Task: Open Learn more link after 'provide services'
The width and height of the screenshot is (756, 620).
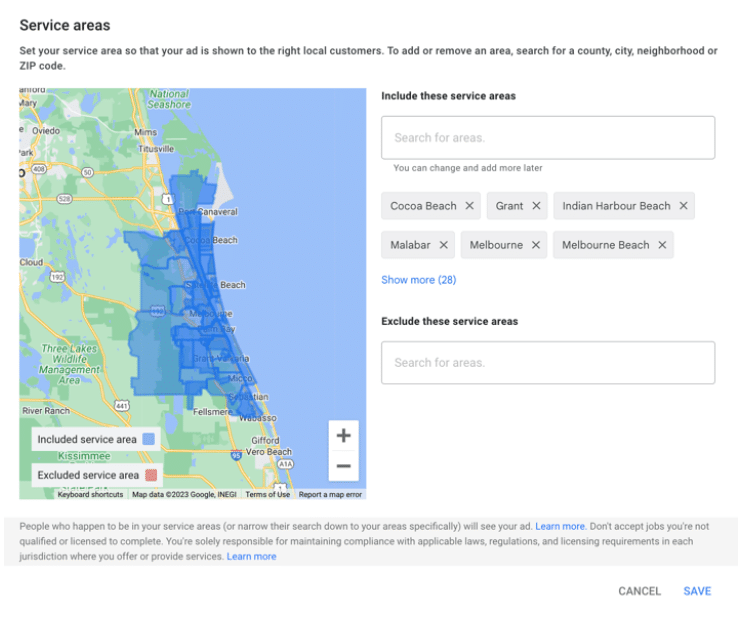Action: point(251,556)
